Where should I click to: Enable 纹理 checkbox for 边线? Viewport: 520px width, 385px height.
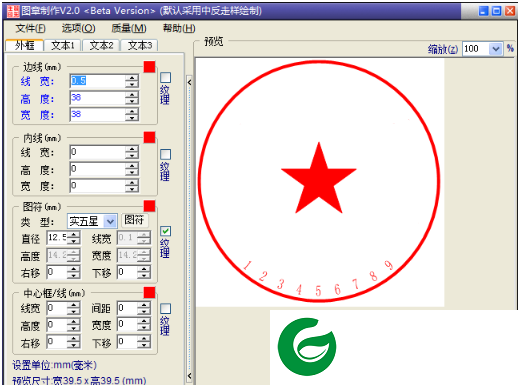165,78
